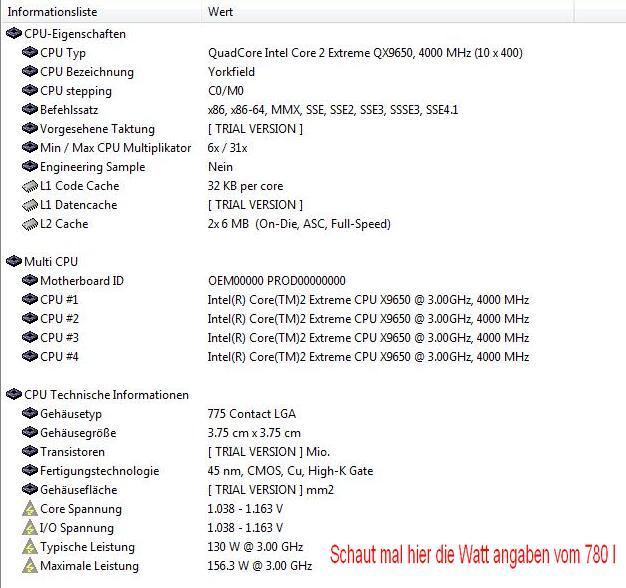This screenshot has height=588, width=626.
Task: Select the TRIAL VERSION mm2 Gehäusefläche value
Action: click(271, 490)
